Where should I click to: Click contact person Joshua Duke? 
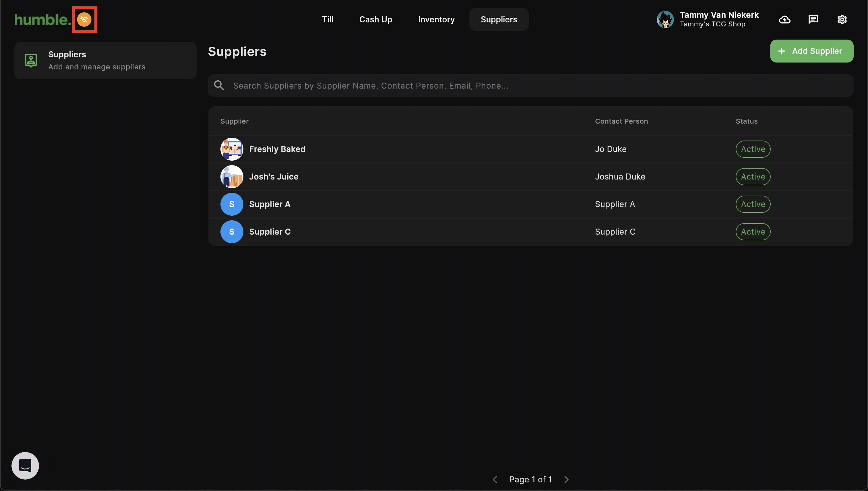[x=620, y=177]
